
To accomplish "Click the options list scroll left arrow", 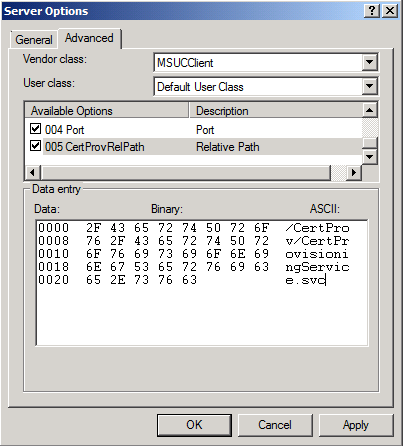I will [x=33, y=173].
